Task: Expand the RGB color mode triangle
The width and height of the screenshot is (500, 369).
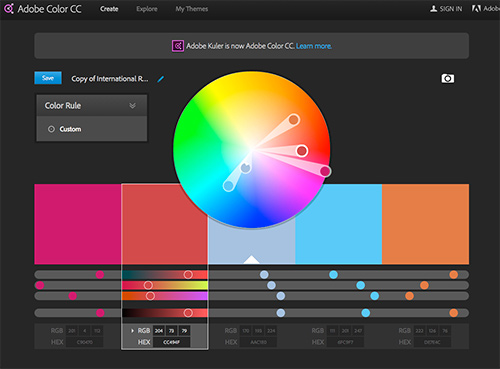Action: click(132, 331)
